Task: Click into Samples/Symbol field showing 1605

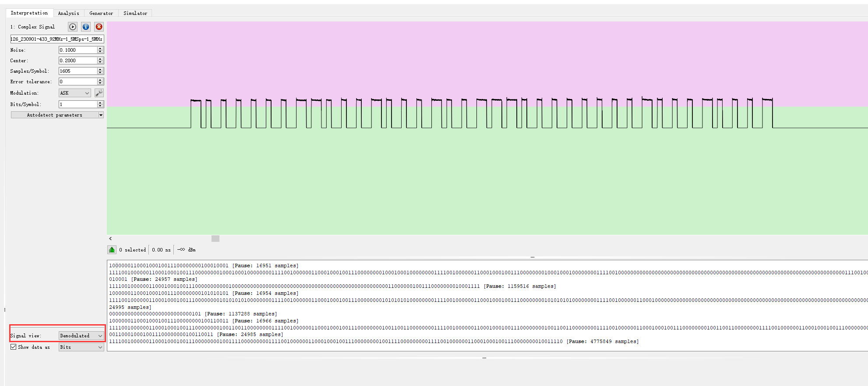Action: pyautogui.click(x=78, y=71)
